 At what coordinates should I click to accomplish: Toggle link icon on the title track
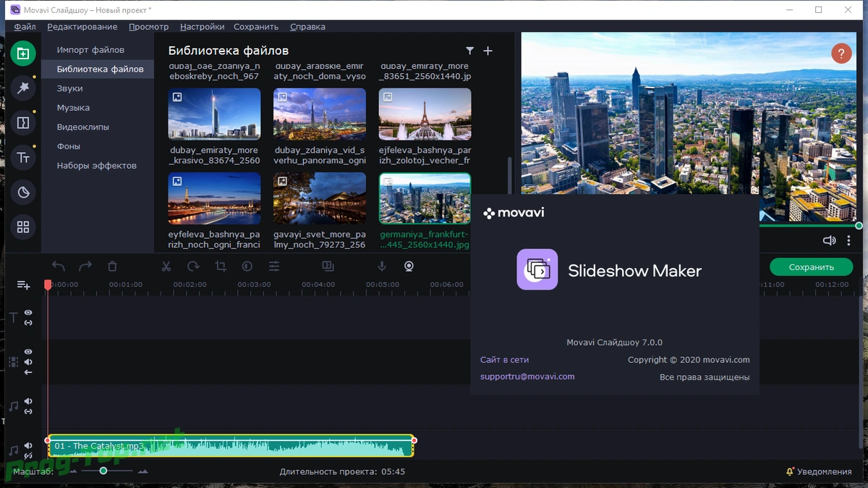[x=29, y=323]
